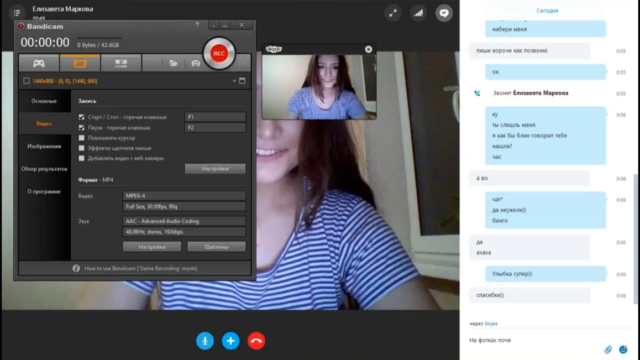Toggle Старт / Стоп hotkey checkbox
The image size is (640, 360).
[x=82, y=117]
